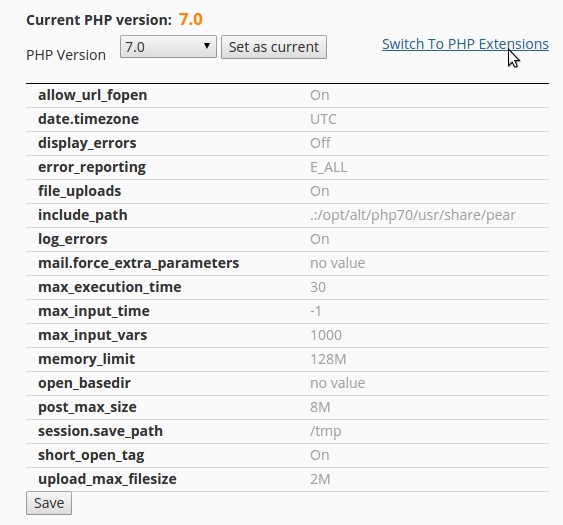563x525 pixels.
Task: Edit mail.force_extra_parameters no value field
Action: pyautogui.click(x=338, y=263)
